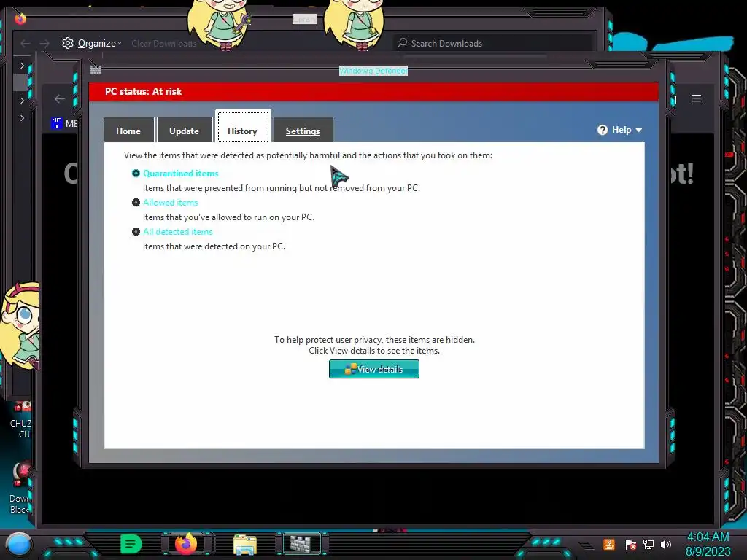Select the Allowed items radio button
Screen dimensions: 747x560
136,203
